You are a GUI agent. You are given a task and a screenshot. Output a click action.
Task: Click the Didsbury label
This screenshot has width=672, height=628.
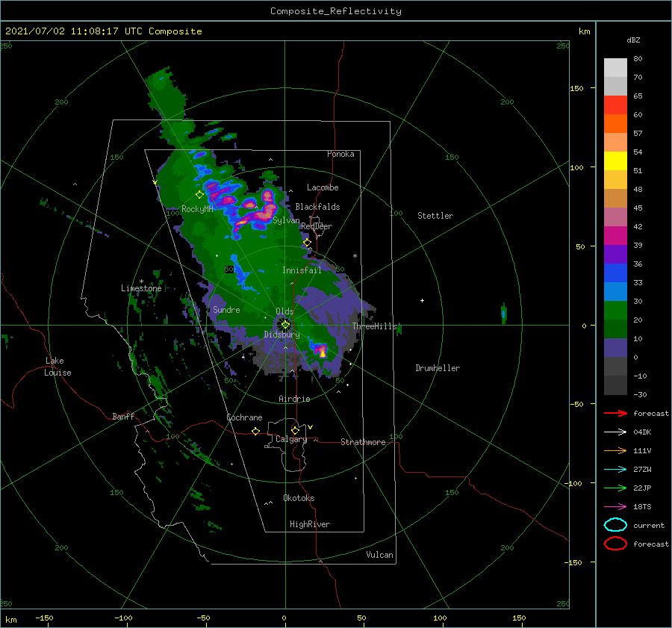[x=282, y=335]
